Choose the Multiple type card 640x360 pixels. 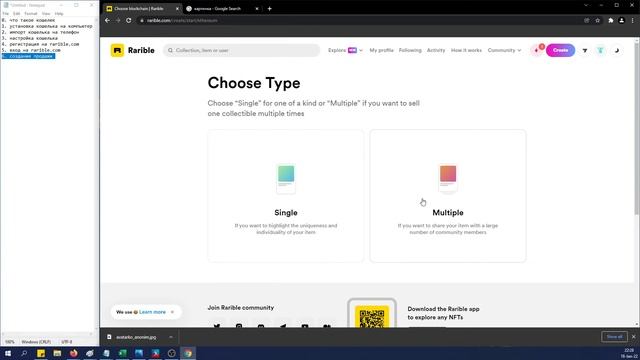448,196
